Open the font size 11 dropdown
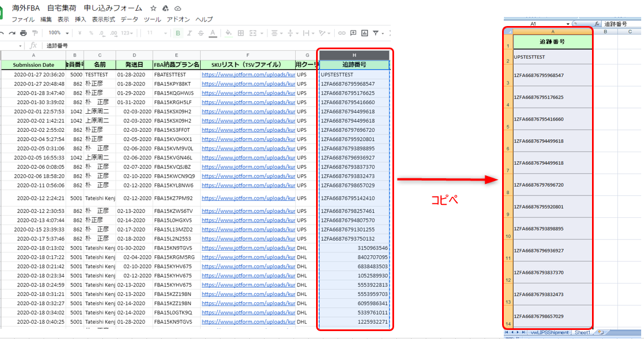This screenshot has width=644, height=339. (x=157, y=33)
